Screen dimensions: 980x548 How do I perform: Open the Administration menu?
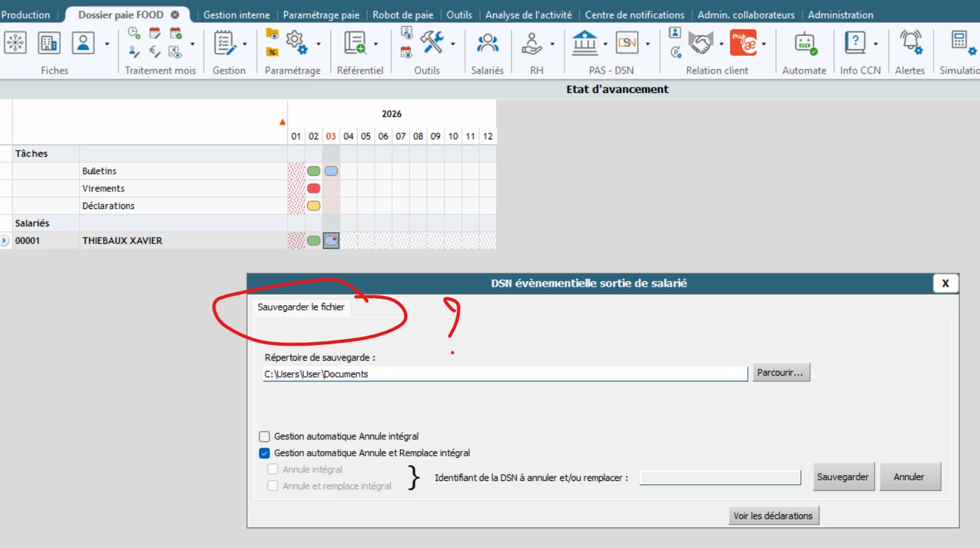[841, 15]
